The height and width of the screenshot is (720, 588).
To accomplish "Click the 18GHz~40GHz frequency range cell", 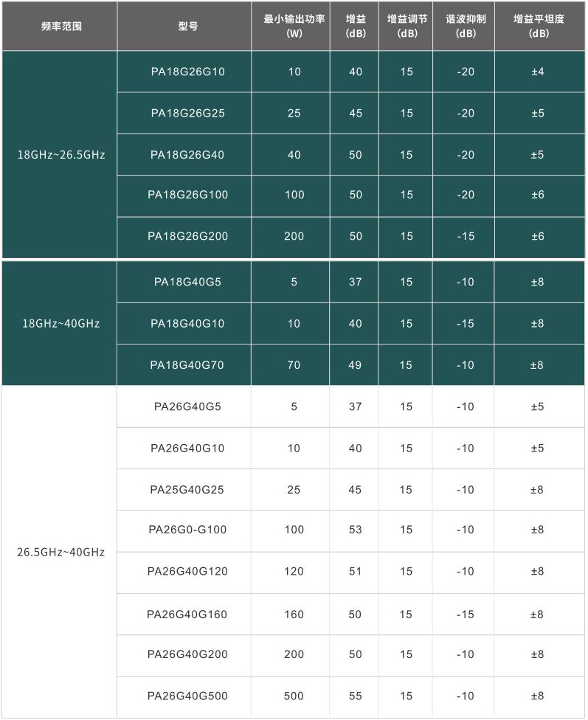I will (x=60, y=323).
